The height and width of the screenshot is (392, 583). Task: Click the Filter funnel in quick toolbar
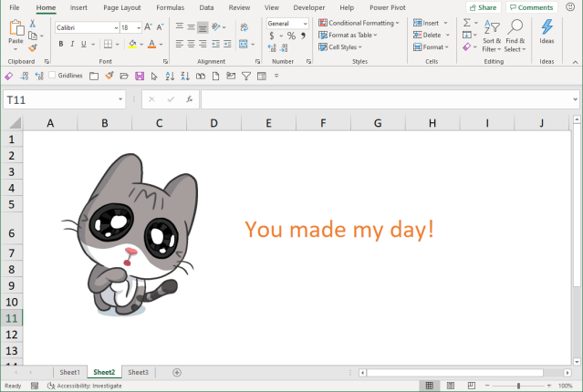tap(246, 77)
